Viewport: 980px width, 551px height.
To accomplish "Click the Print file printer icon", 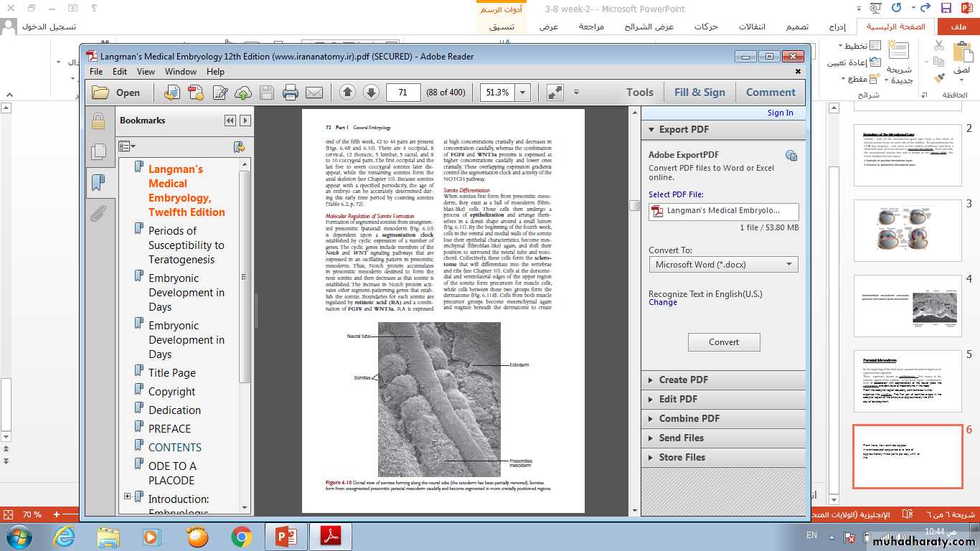I will (290, 93).
